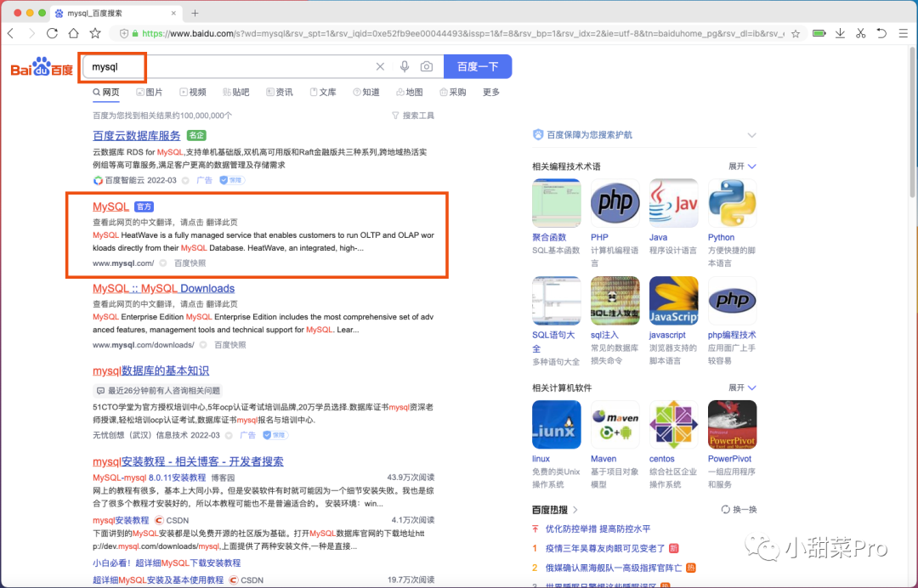The image size is (918, 588).
Task: Click the Java logo thumbnail
Action: tap(673, 203)
